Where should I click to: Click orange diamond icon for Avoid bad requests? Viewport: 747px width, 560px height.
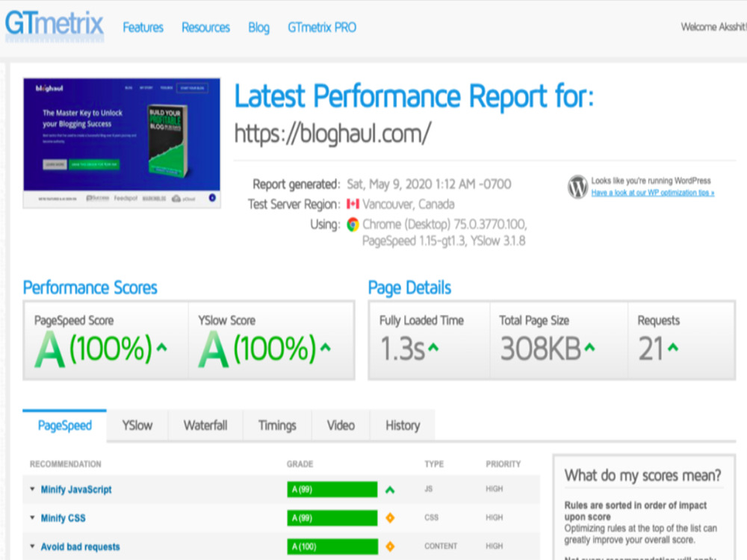pos(390,547)
